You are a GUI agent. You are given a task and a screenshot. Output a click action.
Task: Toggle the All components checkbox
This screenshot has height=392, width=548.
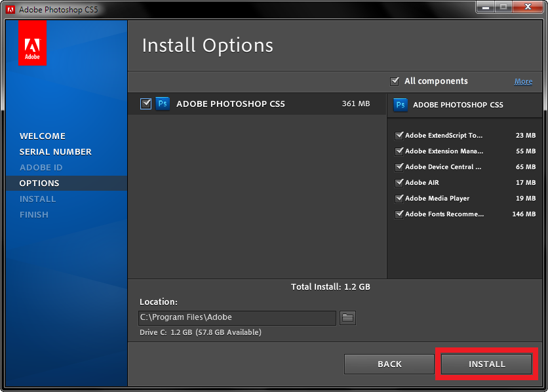pyautogui.click(x=395, y=81)
